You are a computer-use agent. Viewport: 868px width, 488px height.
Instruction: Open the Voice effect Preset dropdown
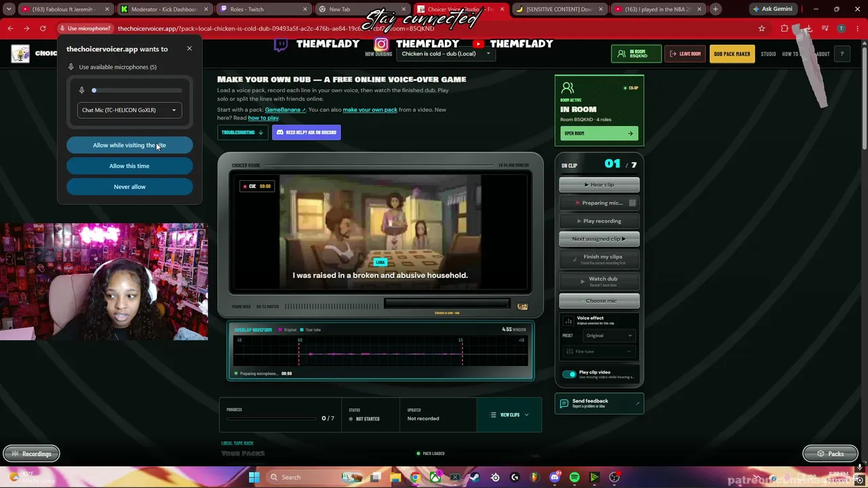[608, 335]
